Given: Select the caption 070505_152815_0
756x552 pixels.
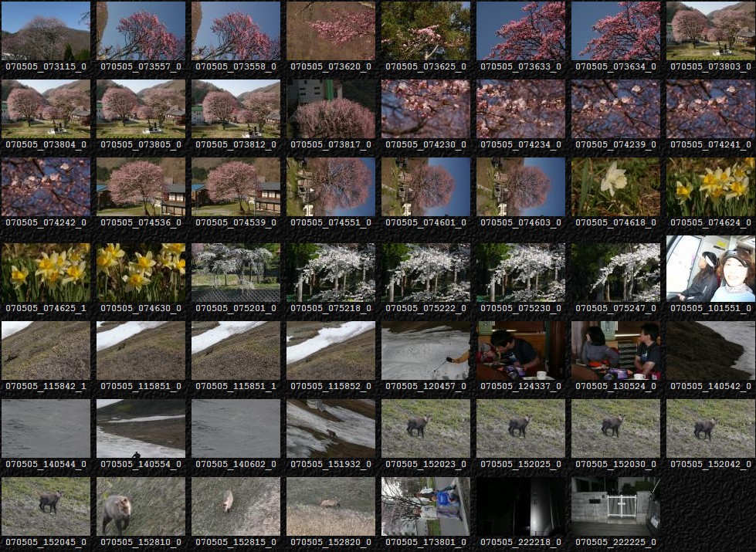Looking at the screenshot, I should 236,542.
